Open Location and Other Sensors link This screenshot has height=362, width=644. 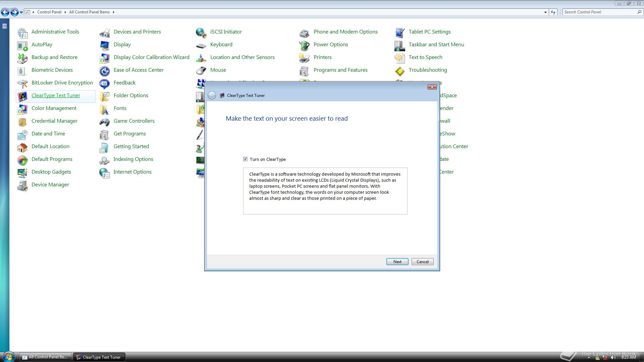pyautogui.click(x=242, y=57)
